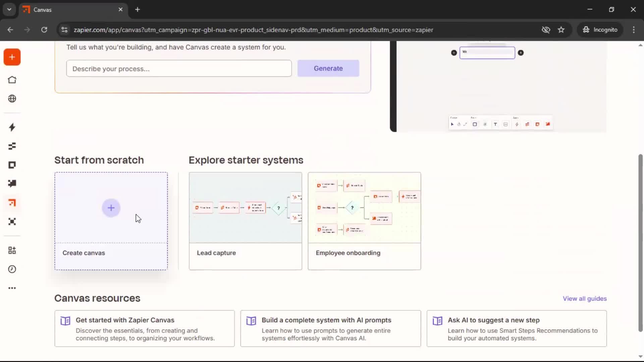Focus the Describe your process input field
644x362 pixels.
coord(179,69)
